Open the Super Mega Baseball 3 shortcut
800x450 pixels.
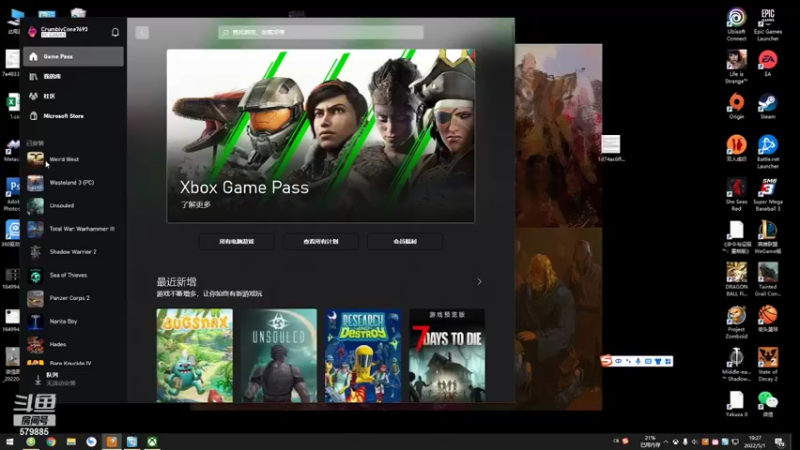768,195
